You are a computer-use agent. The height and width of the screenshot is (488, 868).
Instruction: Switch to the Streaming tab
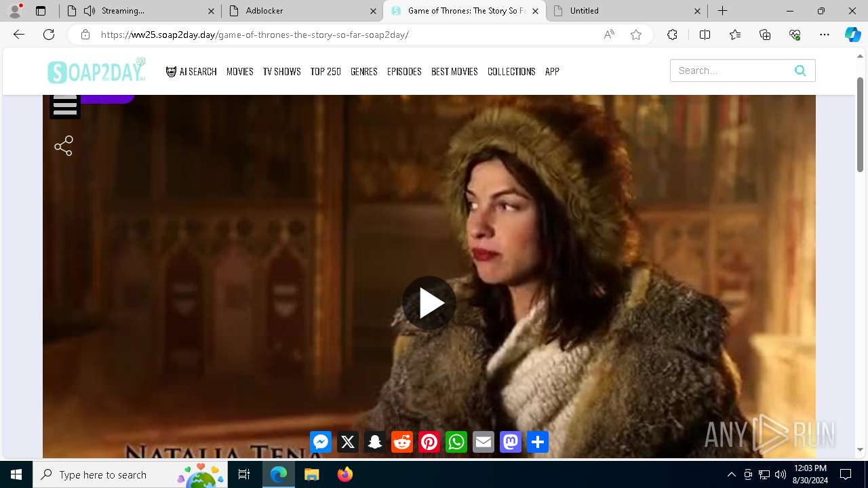(x=138, y=11)
